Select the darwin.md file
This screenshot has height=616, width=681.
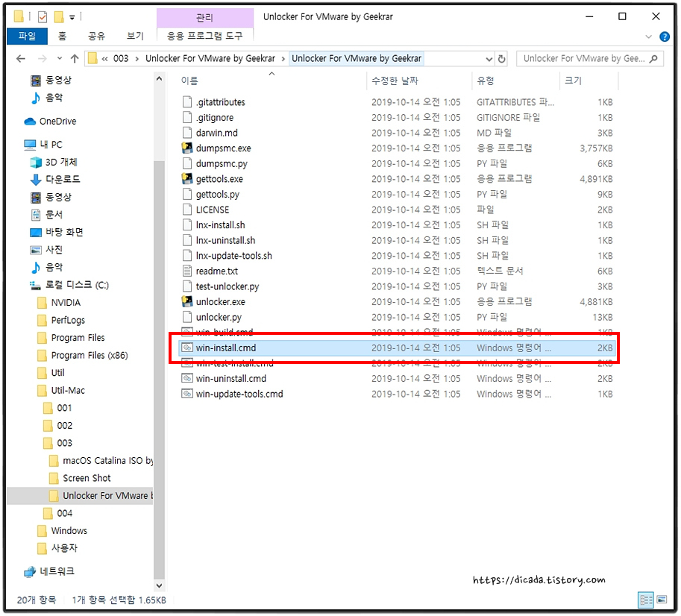coord(217,133)
